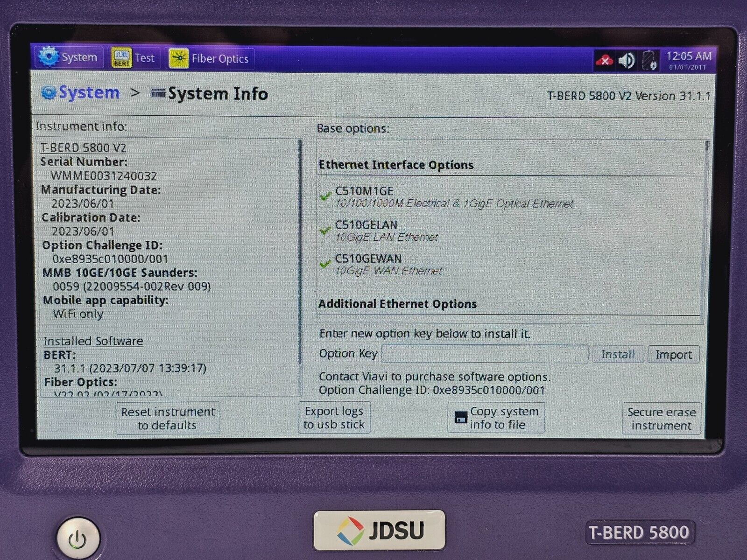
Task: Click the C510GELAN option checkmark
Action: coord(325,231)
